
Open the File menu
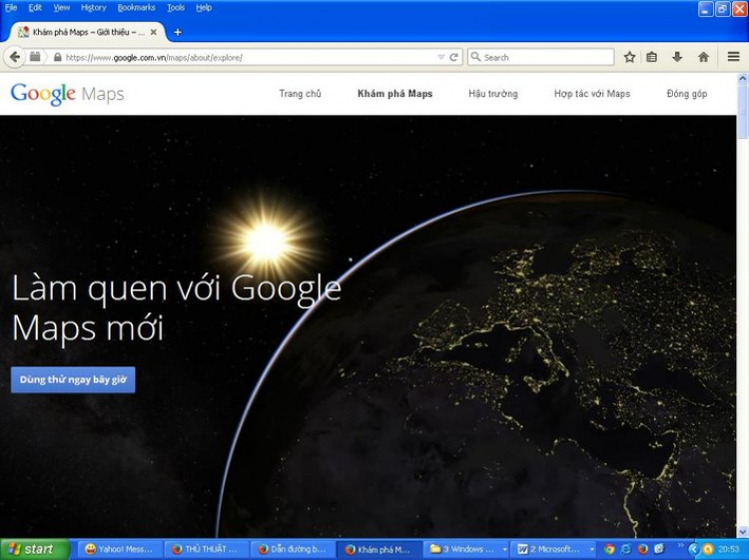coord(11,8)
